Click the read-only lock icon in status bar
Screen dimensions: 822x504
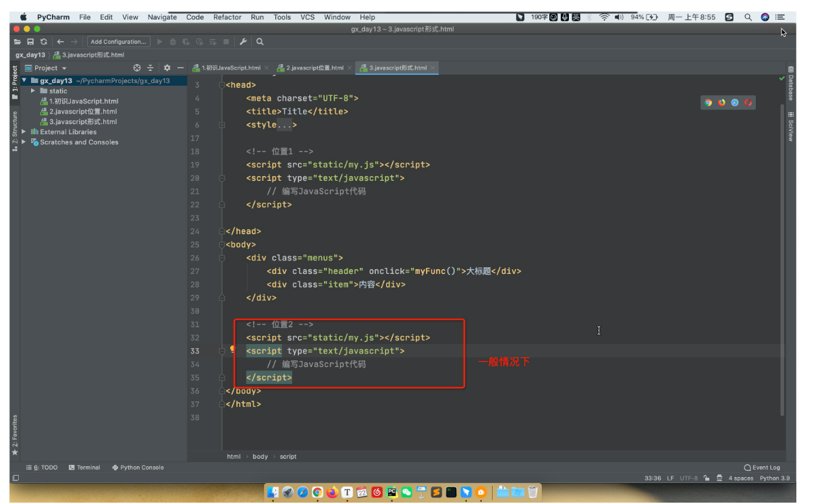click(707, 478)
